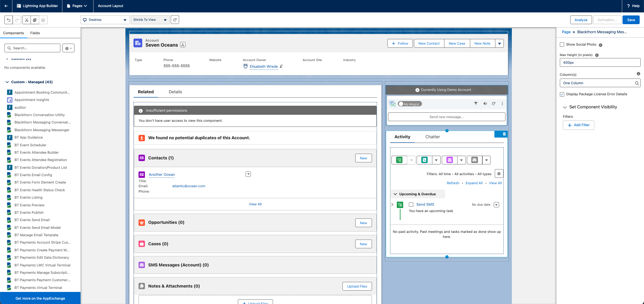Toggle the My Msg(s) switch
The width and height of the screenshot is (644, 304).
[410, 104]
